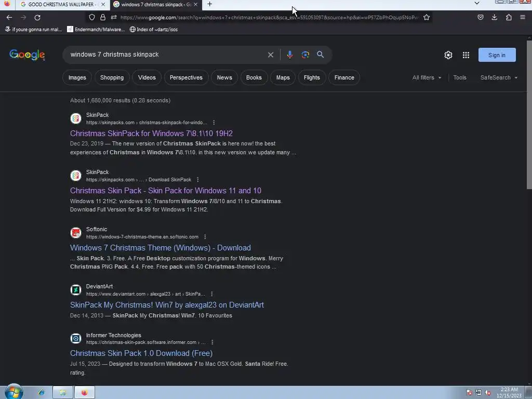532x399 pixels.
Task: Close the windows 7 christmas skinpack tab
Action: [x=195, y=4]
